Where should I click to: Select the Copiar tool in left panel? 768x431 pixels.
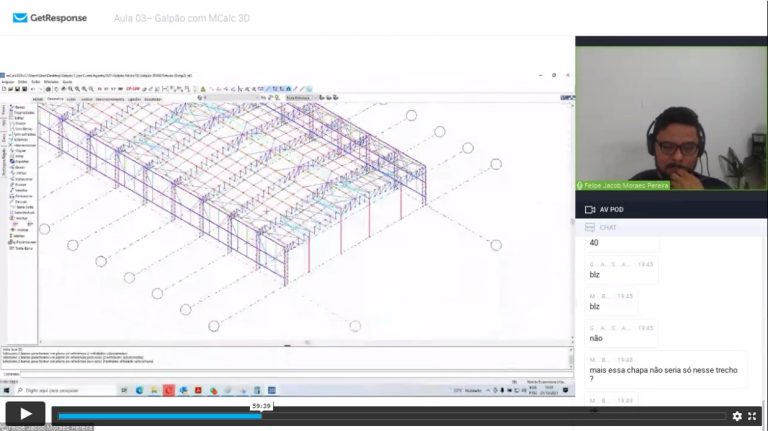(x=18, y=151)
